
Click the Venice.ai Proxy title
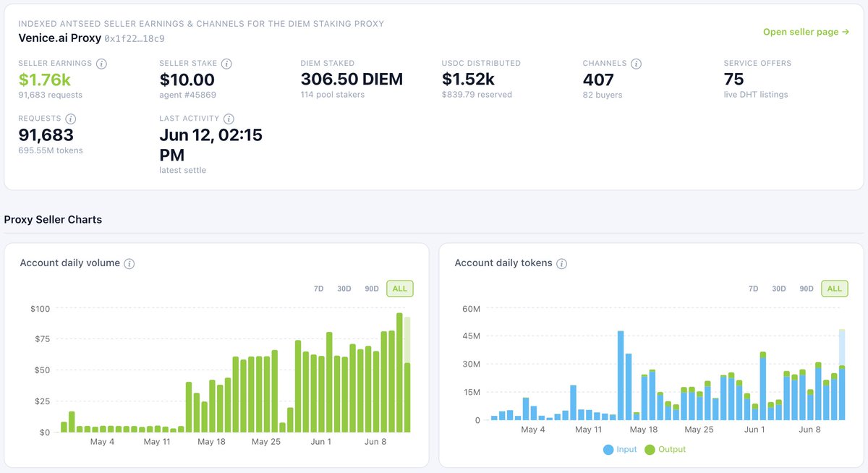[x=59, y=38]
